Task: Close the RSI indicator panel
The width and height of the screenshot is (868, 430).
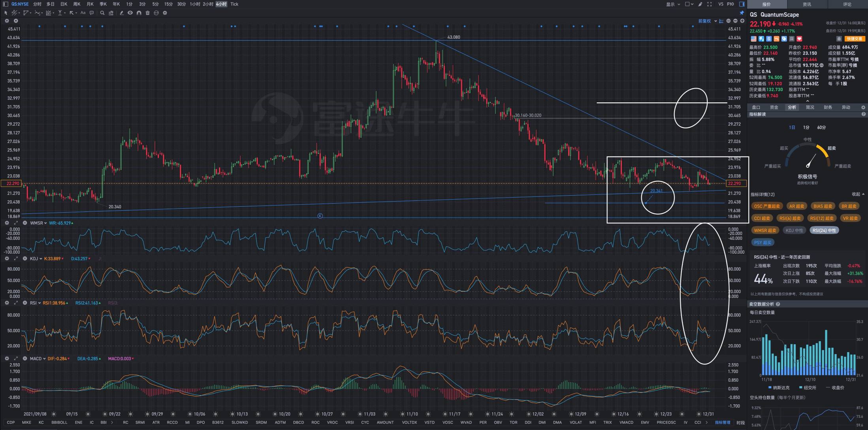Action: point(25,303)
